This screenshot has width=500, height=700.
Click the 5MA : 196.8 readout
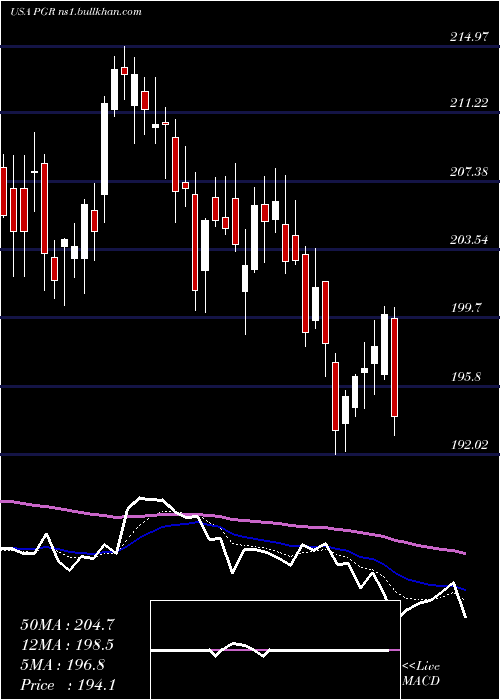click(62, 665)
